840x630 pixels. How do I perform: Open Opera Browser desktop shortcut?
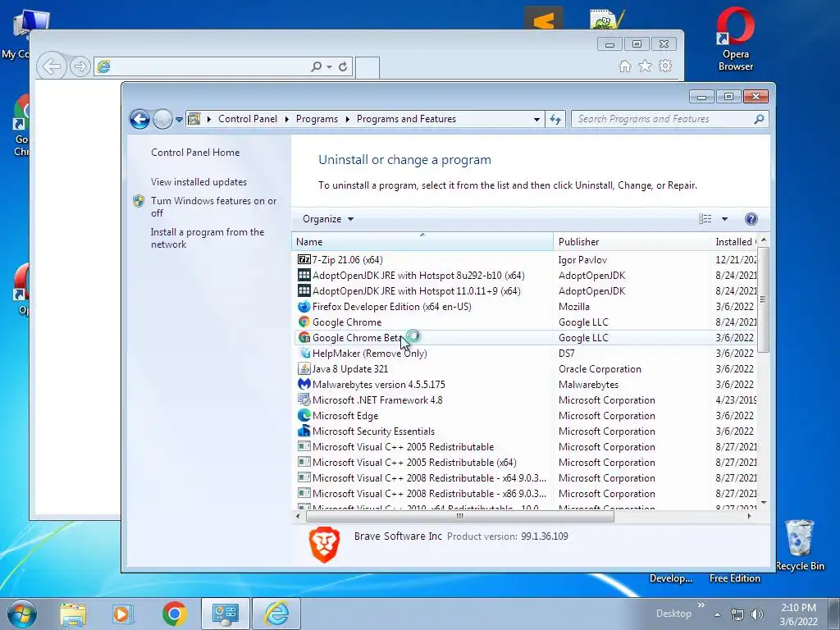(735, 39)
